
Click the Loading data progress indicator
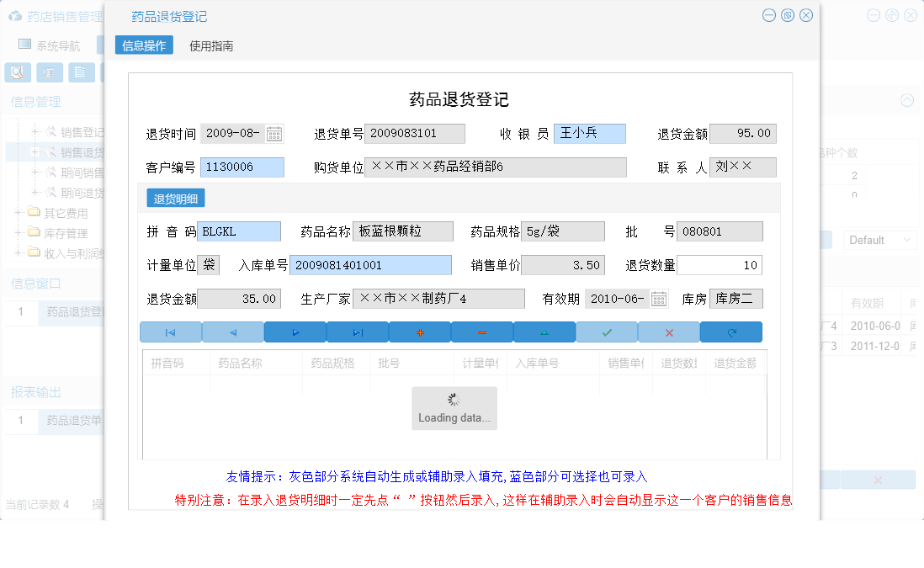[x=454, y=407]
